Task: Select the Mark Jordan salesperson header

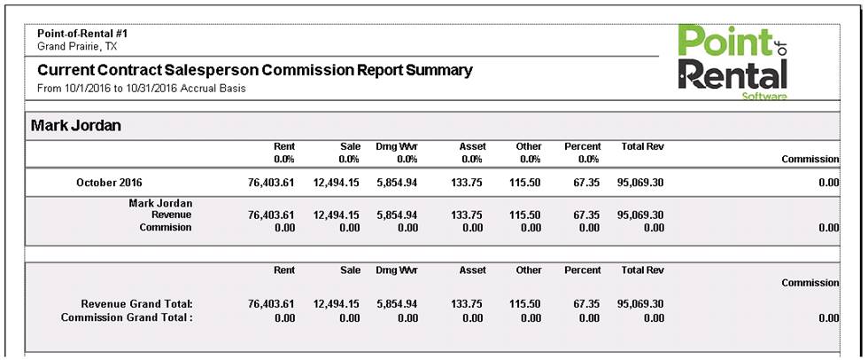Action: tap(76, 126)
